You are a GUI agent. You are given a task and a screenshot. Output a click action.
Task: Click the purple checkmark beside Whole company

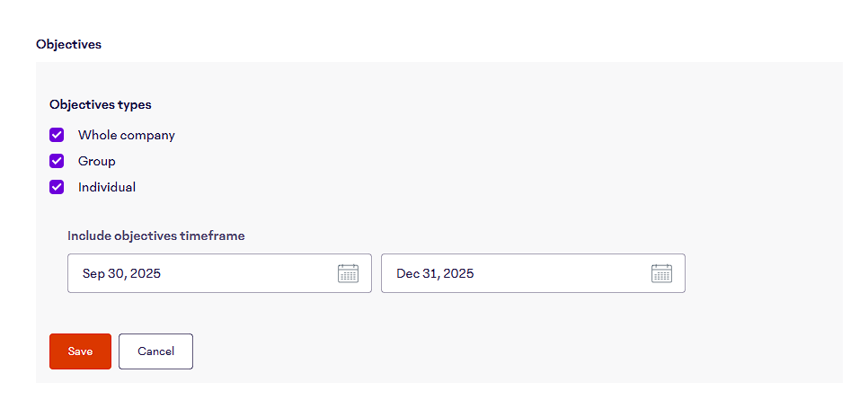point(57,135)
